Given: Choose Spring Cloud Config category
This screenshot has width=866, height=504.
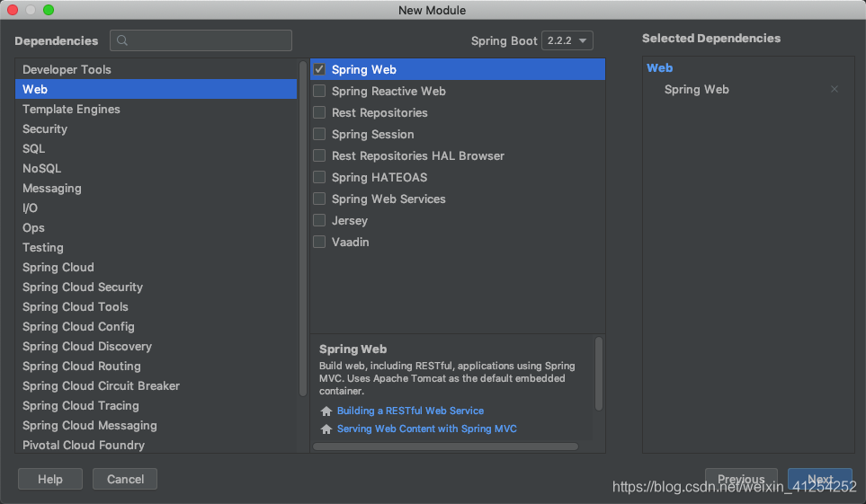Looking at the screenshot, I should click(x=156, y=327).
